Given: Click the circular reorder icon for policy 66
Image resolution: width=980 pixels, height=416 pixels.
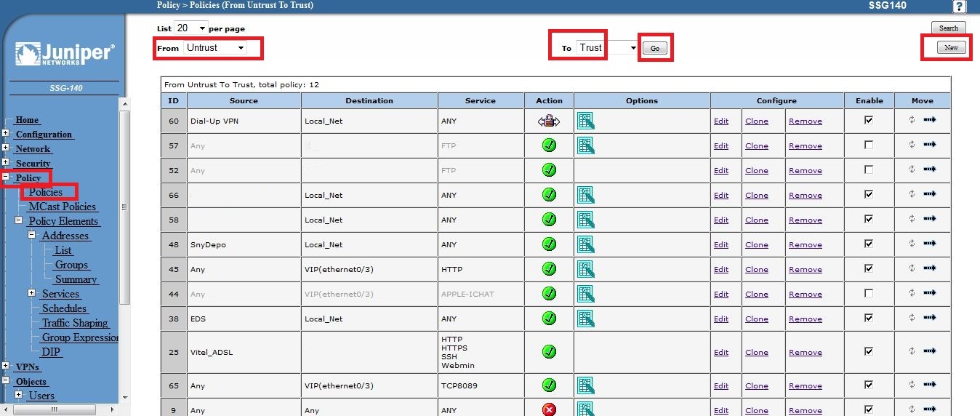Looking at the screenshot, I should pos(912,194).
